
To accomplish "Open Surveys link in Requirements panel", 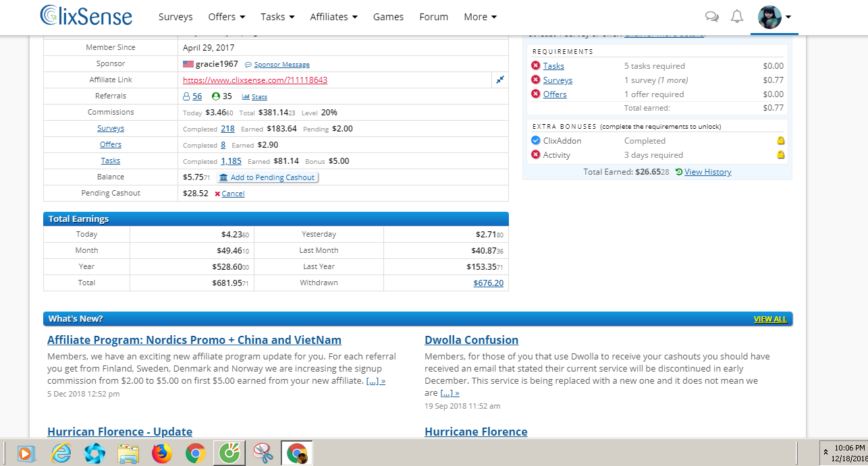I will 558,80.
